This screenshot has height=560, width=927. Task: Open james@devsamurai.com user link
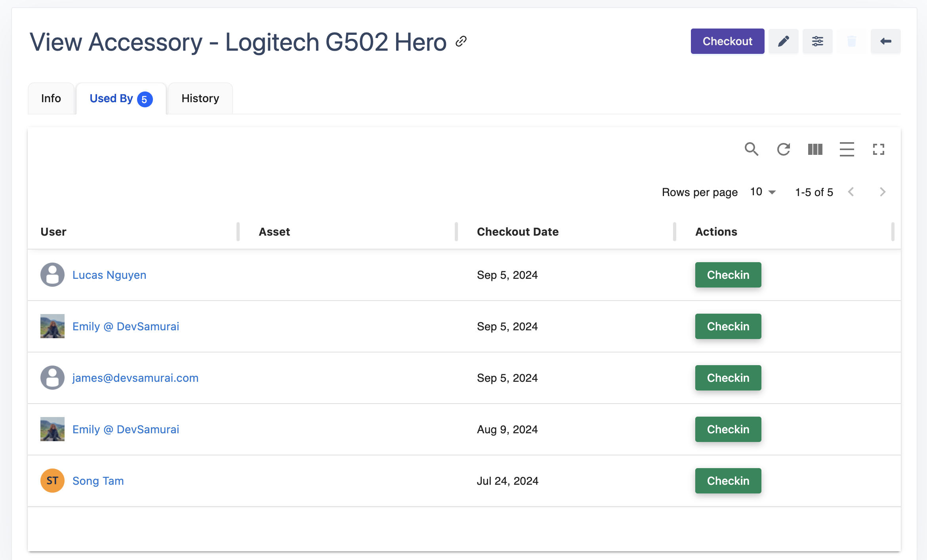point(135,378)
